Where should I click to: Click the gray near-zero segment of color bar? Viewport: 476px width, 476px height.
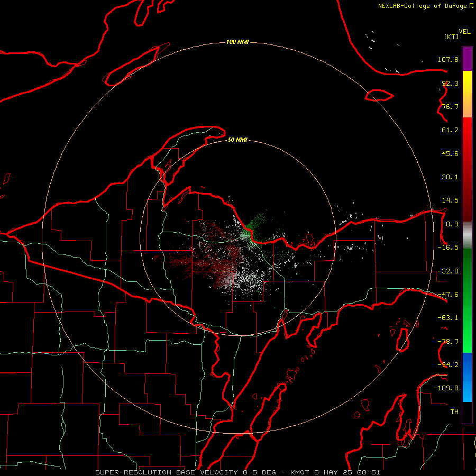click(467, 235)
